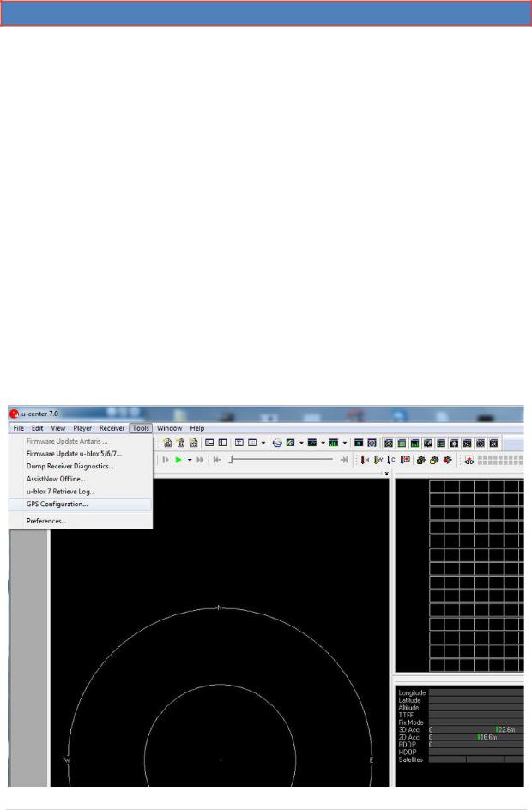This screenshot has height=810, width=532.
Task: Jump to the log end with the skip icon
Action: [344, 460]
